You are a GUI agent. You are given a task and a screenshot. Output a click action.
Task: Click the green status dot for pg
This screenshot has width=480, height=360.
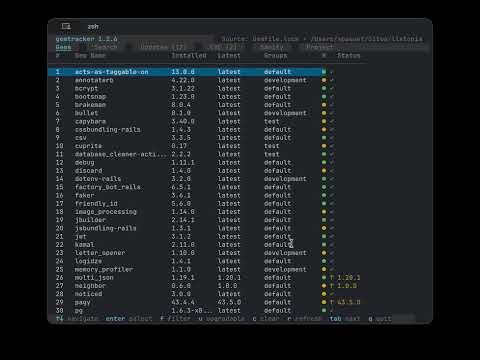324,310
